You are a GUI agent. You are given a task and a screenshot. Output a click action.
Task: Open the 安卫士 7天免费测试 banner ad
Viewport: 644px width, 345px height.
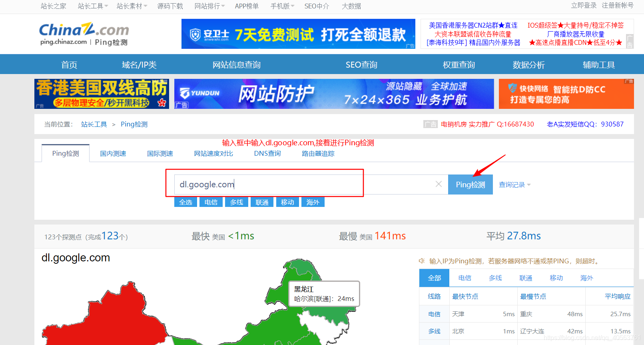click(298, 34)
